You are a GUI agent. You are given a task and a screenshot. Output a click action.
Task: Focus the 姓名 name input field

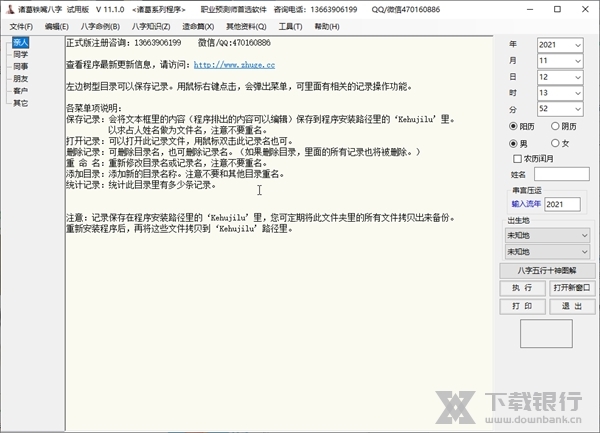(561, 174)
